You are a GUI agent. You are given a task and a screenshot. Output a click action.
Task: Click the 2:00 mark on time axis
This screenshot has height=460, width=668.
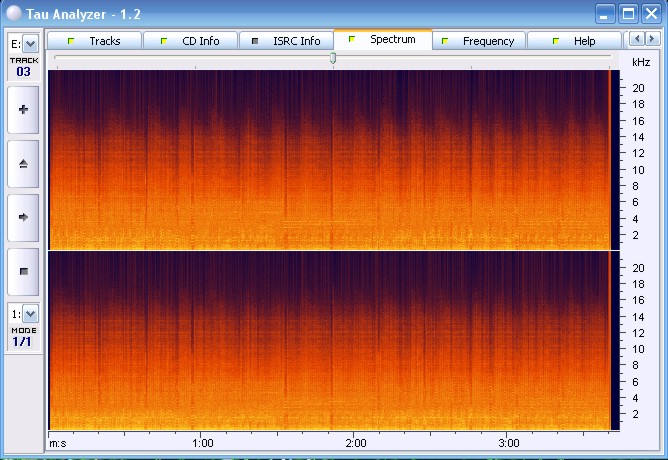[x=355, y=442]
